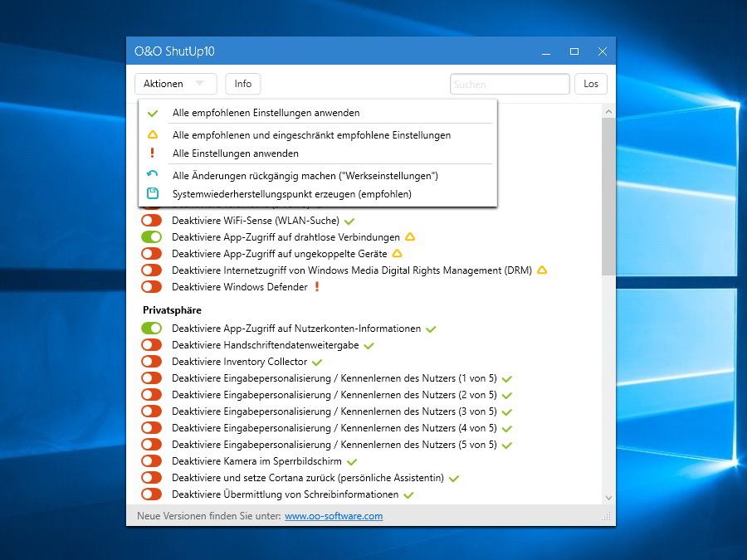The height and width of the screenshot is (560, 747).
Task: Select Alle Einstellungen anwenden menu entry
Action: (x=318, y=153)
